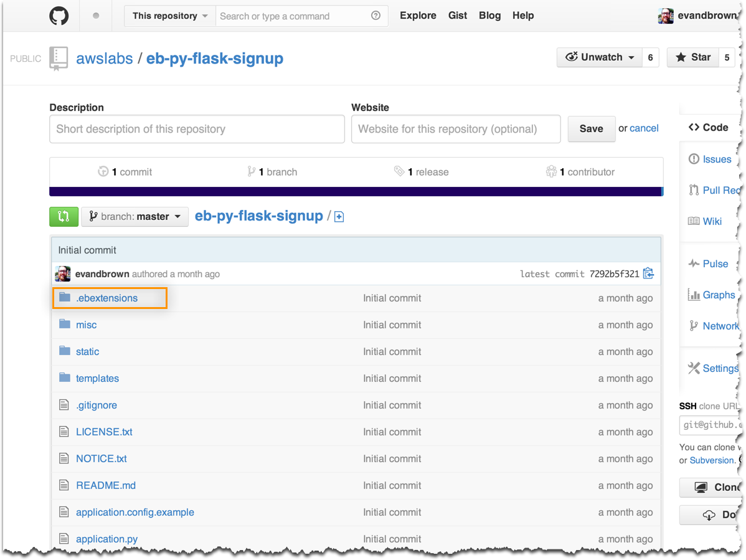This screenshot has width=746, height=560.
Task: Open eb-py-flask-signup repository title link
Action: tap(215, 59)
